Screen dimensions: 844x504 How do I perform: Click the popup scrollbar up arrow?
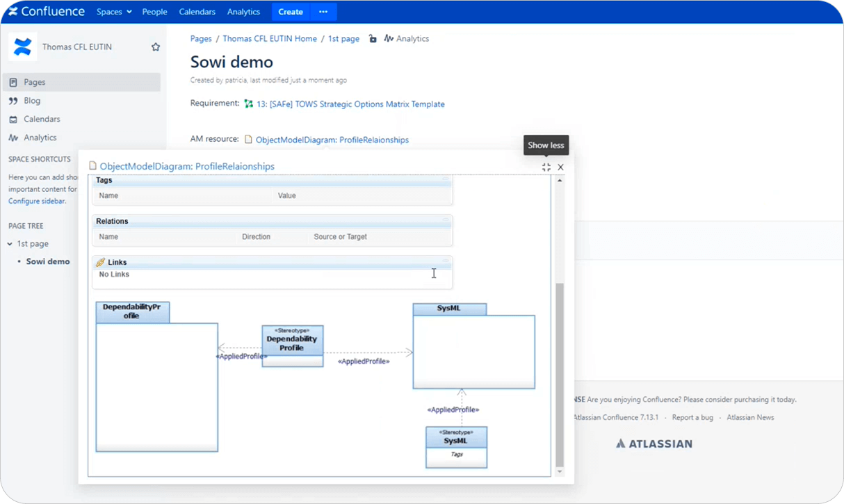point(560,181)
